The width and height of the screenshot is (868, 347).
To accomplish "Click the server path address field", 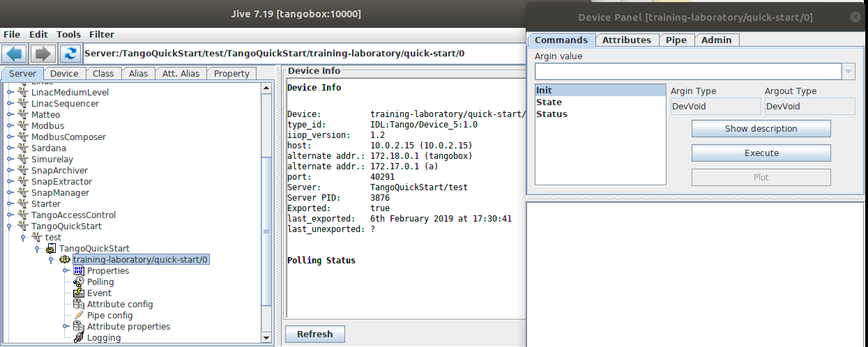I will pyautogui.click(x=304, y=54).
